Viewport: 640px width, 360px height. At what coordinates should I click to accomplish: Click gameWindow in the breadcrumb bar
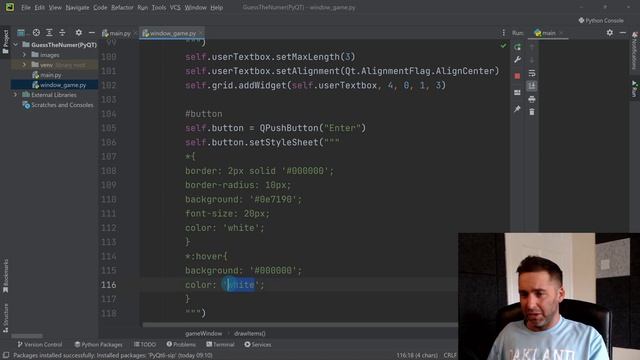[x=203, y=333]
